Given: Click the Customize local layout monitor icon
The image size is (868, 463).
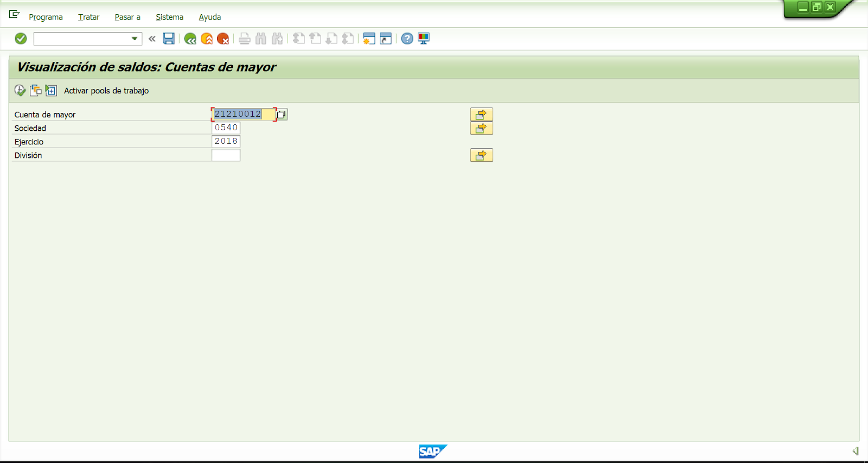Looking at the screenshot, I should point(424,39).
